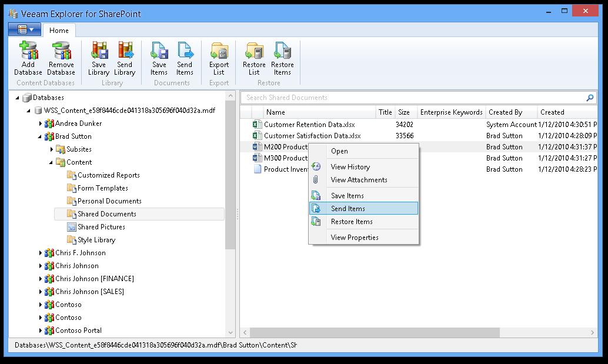Click the Excel icon of Customer Satisfaction Data.xlsx
Viewport: 608px width, 364px height.
257,136
